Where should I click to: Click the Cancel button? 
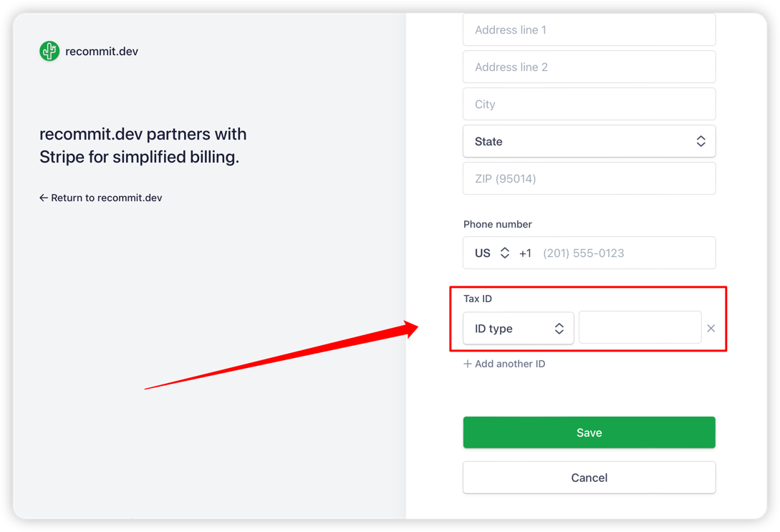589,478
